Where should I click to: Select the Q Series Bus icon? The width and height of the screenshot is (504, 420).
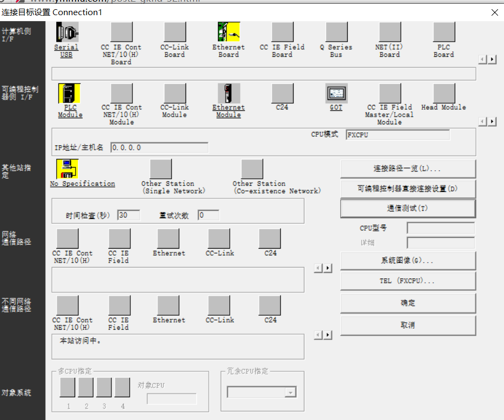[336, 32]
